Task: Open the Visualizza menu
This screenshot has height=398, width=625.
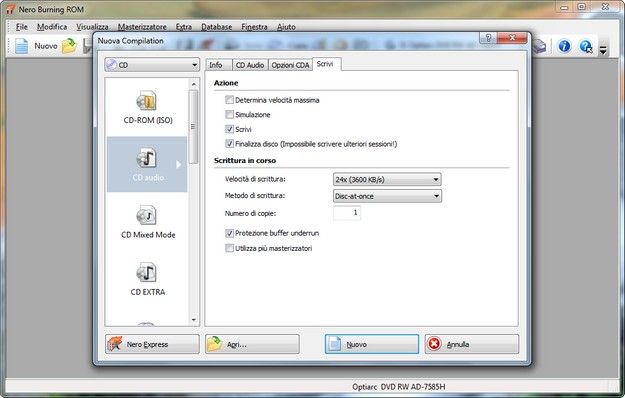Action: 92,27
